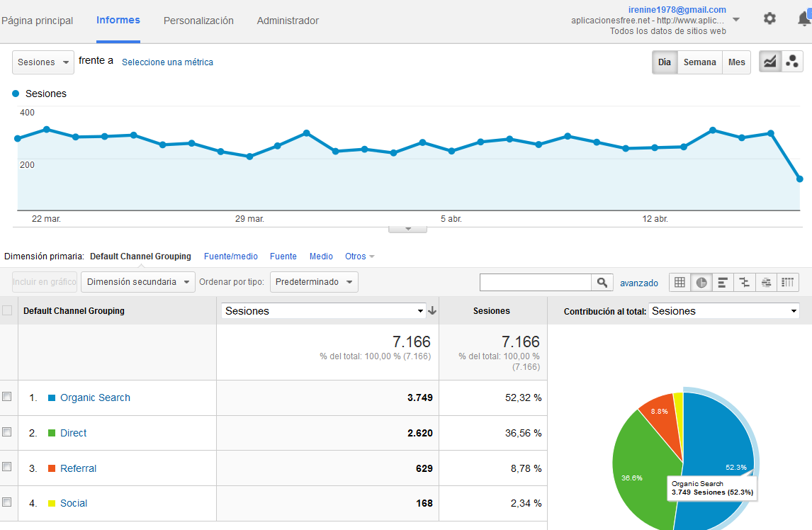This screenshot has width=812, height=530.
Task: Select the pivot table view icon
Action: [788, 282]
